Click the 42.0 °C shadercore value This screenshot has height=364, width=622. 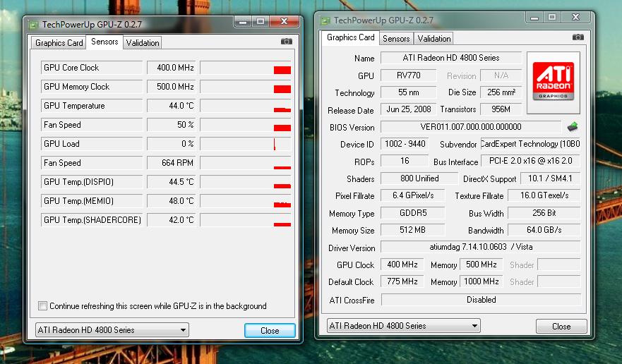[172, 219]
